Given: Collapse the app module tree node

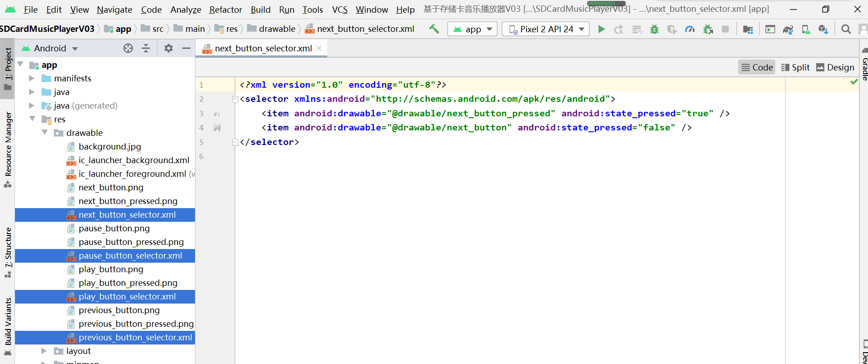Looking at the screenshot, I should 20,65.
